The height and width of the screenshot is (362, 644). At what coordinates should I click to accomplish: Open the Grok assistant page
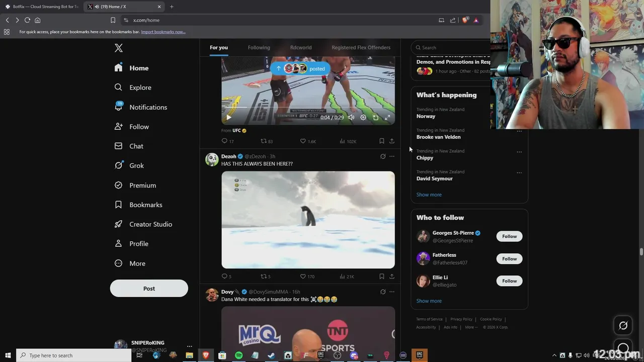click(x=129, y=165)
